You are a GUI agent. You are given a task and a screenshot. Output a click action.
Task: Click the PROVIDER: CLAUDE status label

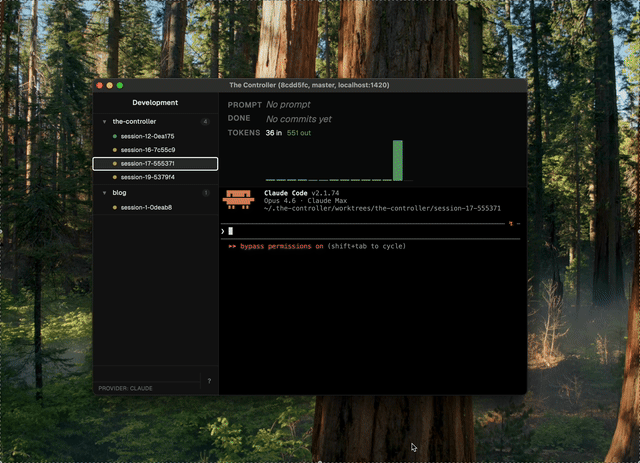(125, 388)
